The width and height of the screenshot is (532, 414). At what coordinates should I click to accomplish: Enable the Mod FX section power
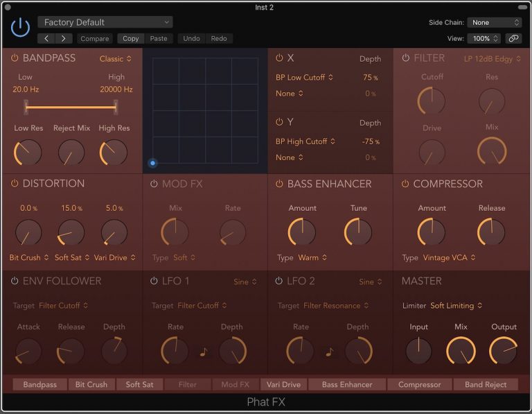pyautogui.click(x=154, y=184)
